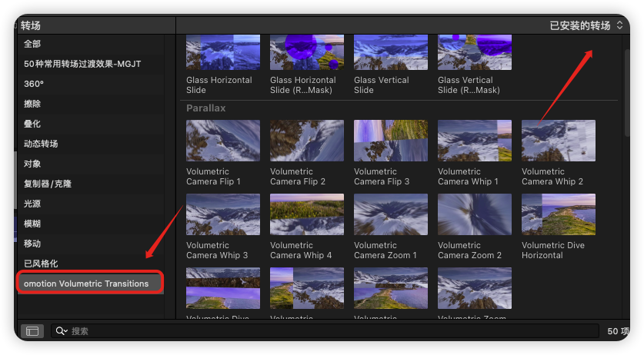The width and height of the screenshot is (644, 355).
Task: Select Volumetric Dive Horizontal transition
Action: coord(558,214)
